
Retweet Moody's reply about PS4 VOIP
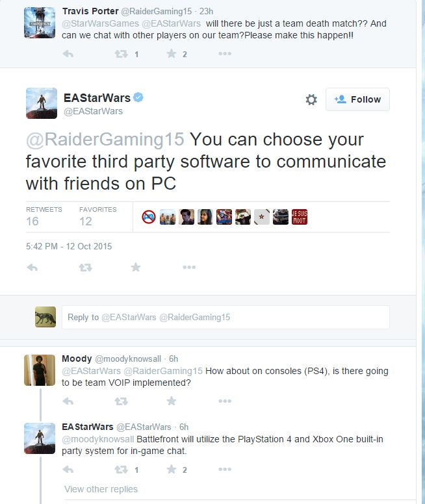click(x=122, y=401)
